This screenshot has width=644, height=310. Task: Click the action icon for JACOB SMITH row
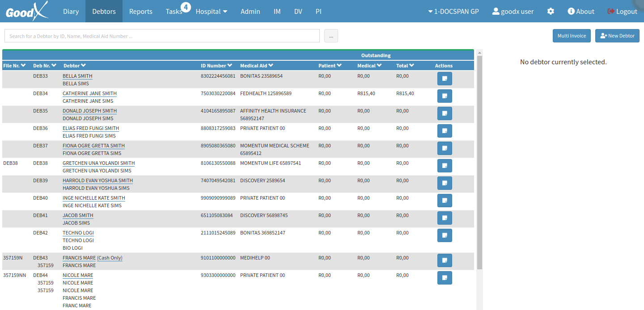[x=445, y=218]
